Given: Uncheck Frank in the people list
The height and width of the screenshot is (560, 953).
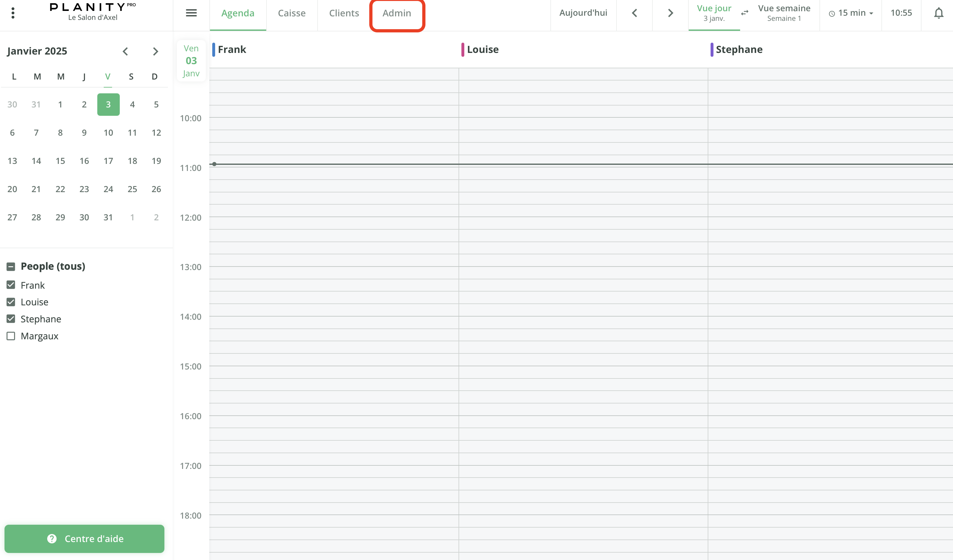Looking at the screenshot, I should point(11,285).
